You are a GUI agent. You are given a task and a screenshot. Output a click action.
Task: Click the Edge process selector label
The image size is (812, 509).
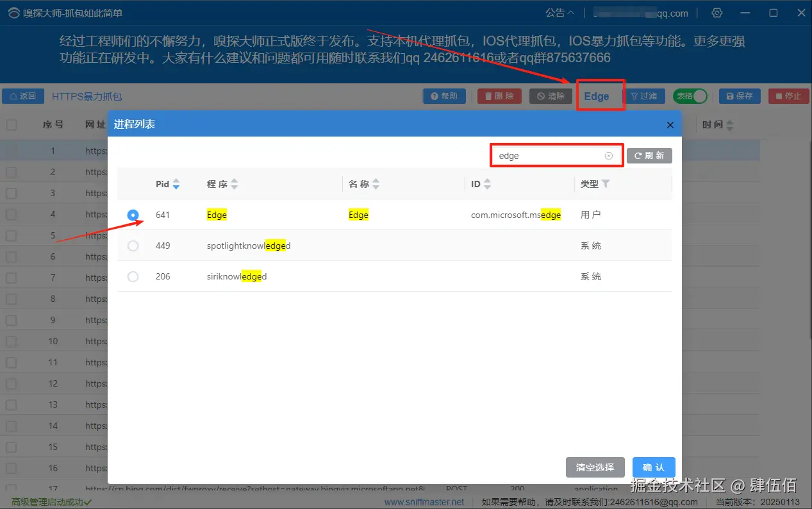point(597,96)
